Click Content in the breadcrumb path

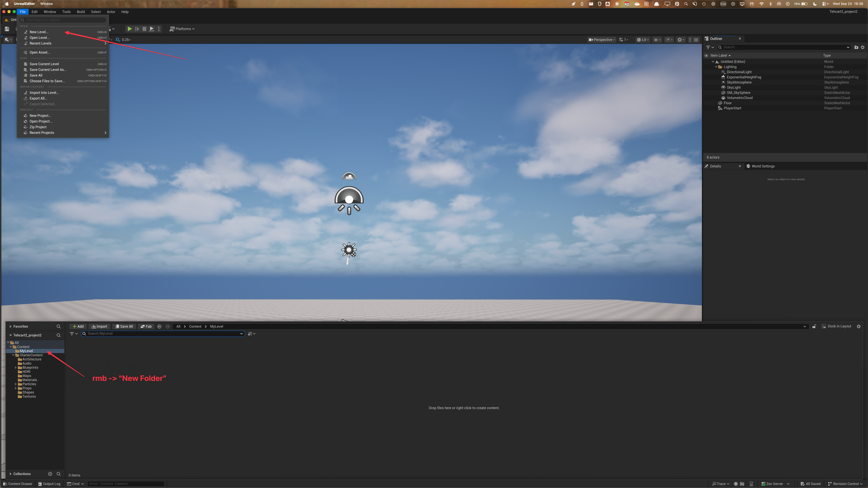click(195, 326)
